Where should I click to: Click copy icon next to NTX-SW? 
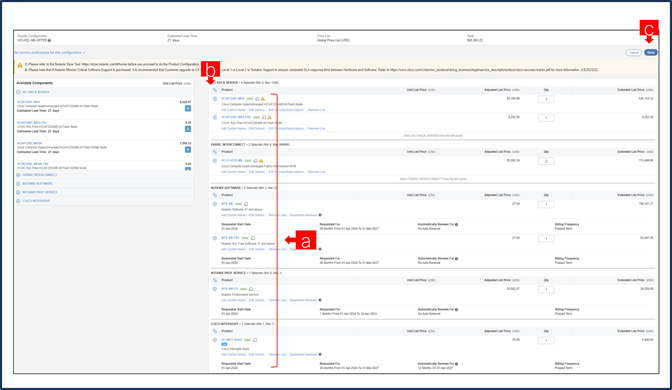[x=246, y=204]
